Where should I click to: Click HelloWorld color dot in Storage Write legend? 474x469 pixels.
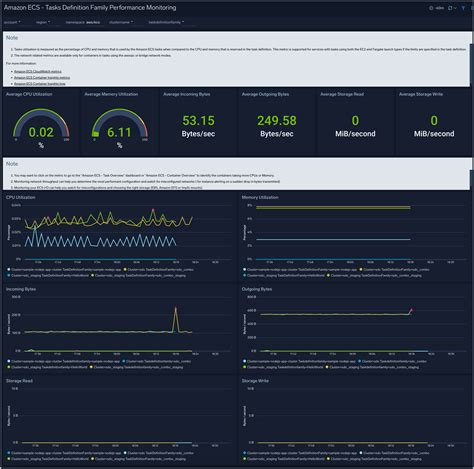tap(245, 459)
